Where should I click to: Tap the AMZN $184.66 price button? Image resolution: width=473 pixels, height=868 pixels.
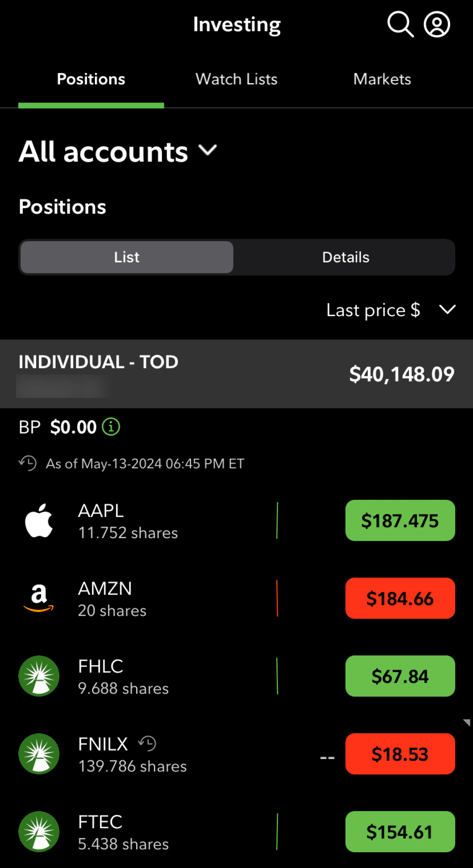(400, 598)
